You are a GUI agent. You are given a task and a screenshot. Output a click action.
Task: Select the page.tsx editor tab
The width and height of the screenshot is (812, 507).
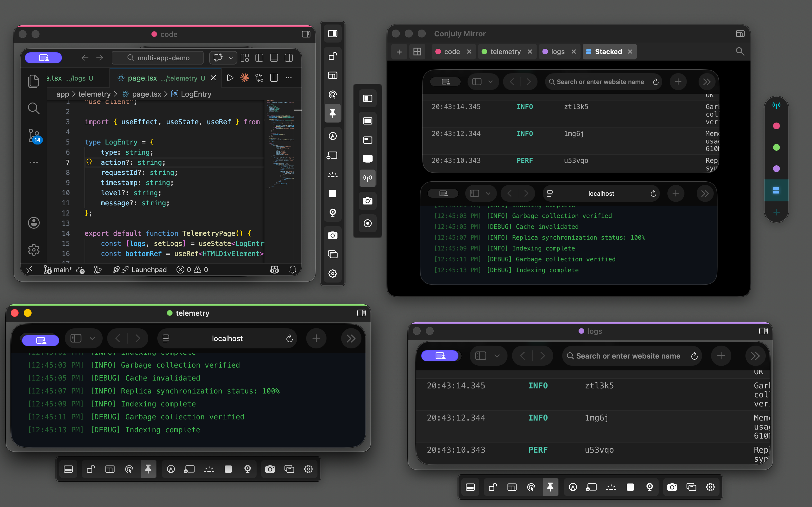point(143,78)
